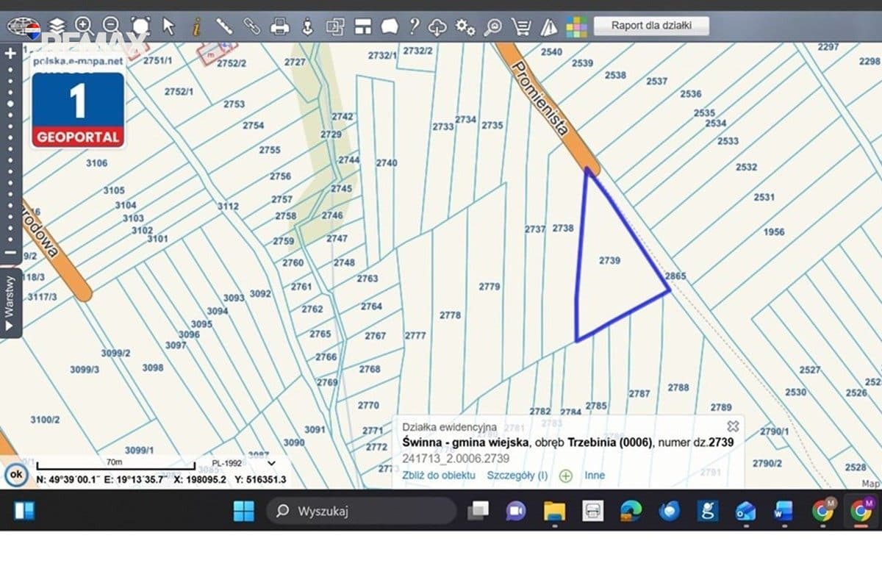Viewport: 882px width, 588px height.
Task: Click the Zbliż do obiektu link
Action: (439, 475)
